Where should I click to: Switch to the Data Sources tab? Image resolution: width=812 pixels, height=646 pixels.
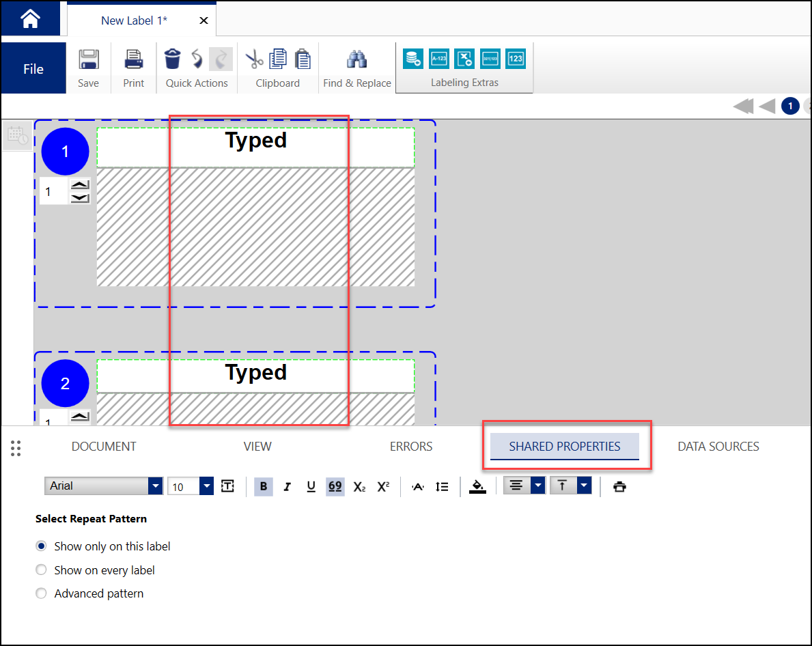718,447
